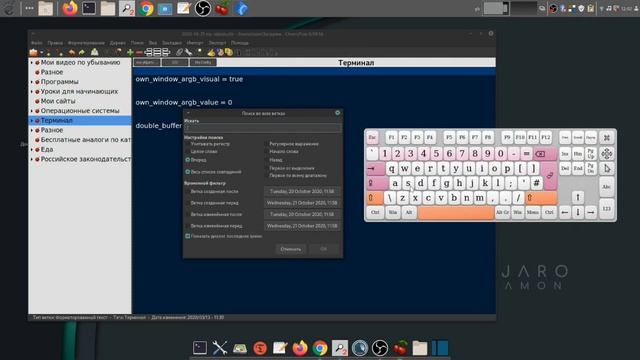The image size is (640, 360).
Task: Click the cherry icon in the bottom dock
Action: (400, 348)
